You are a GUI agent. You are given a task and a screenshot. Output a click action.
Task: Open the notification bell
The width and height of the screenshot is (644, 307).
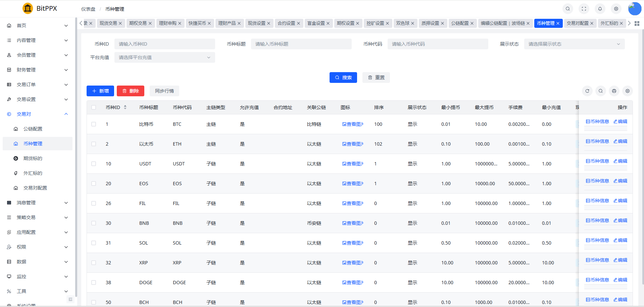coord(600,9)
